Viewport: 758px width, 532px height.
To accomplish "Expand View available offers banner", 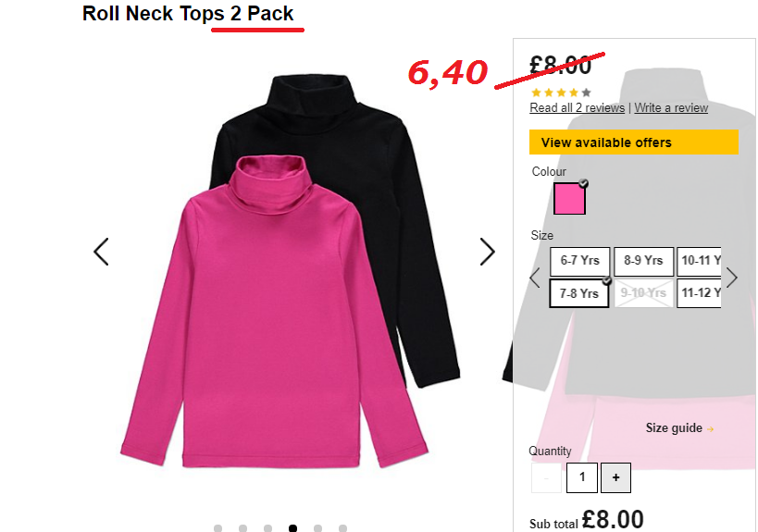I will pos(634,142).
